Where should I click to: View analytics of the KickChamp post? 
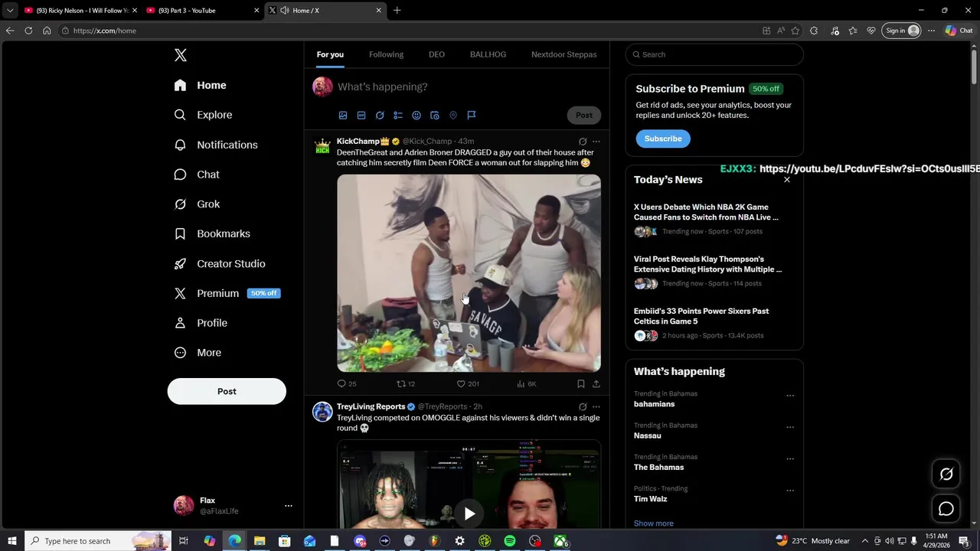coord(527,384)
